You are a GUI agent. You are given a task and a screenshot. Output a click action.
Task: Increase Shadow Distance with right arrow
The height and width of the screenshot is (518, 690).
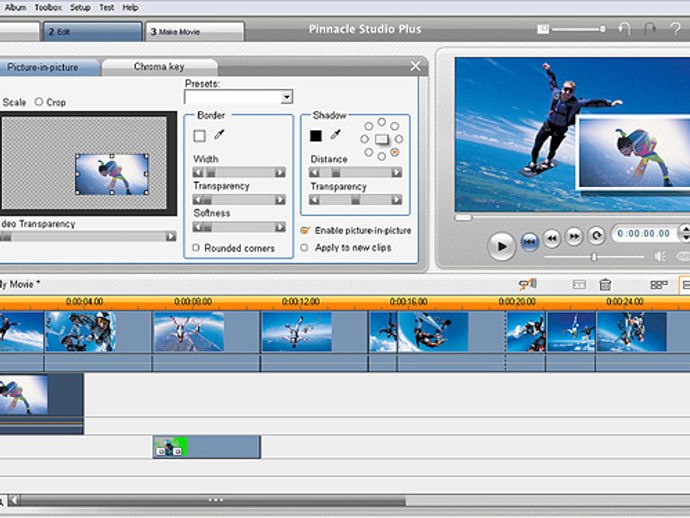coord(396,173)
